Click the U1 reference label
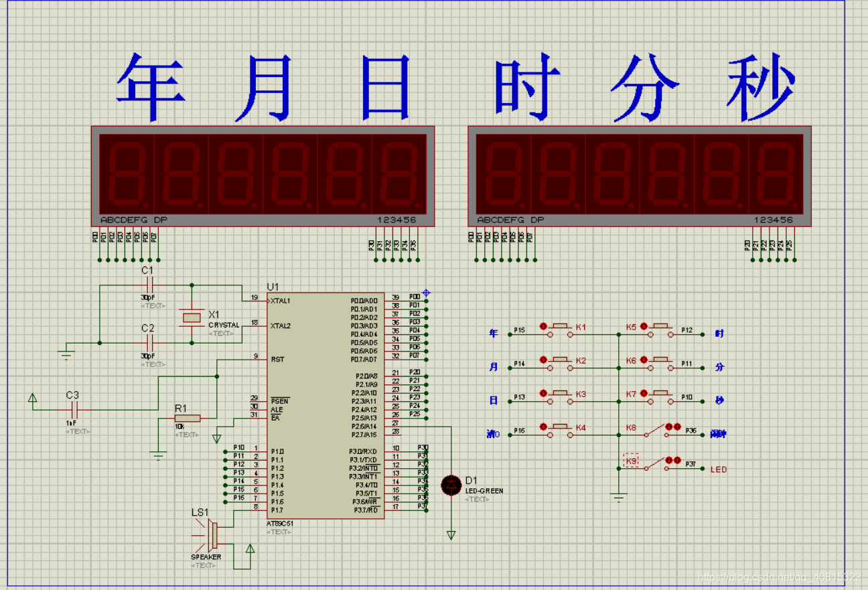Screen dimensions: 868x590 (273, 287)
